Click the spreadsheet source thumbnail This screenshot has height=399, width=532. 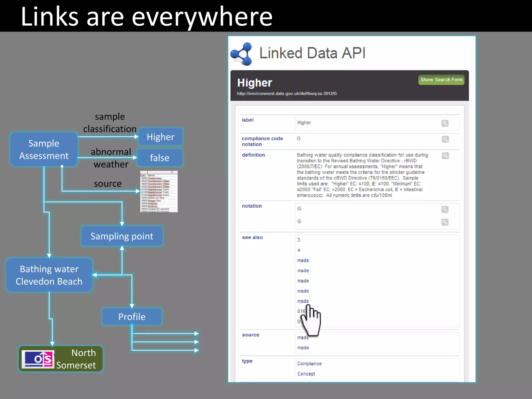159,191
